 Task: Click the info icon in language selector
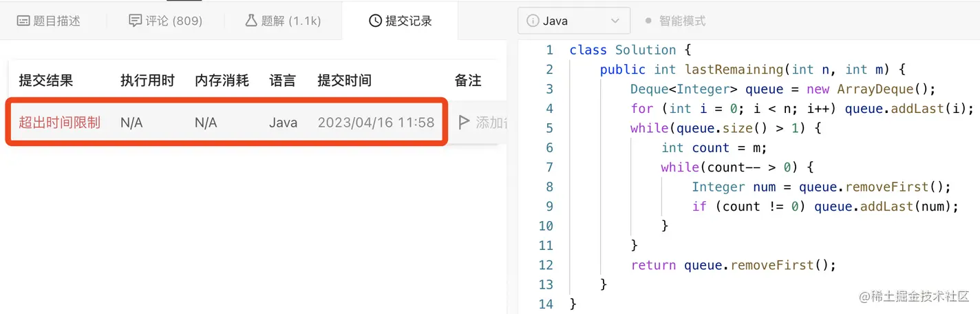pyautogui.click(x=533, y=21)
